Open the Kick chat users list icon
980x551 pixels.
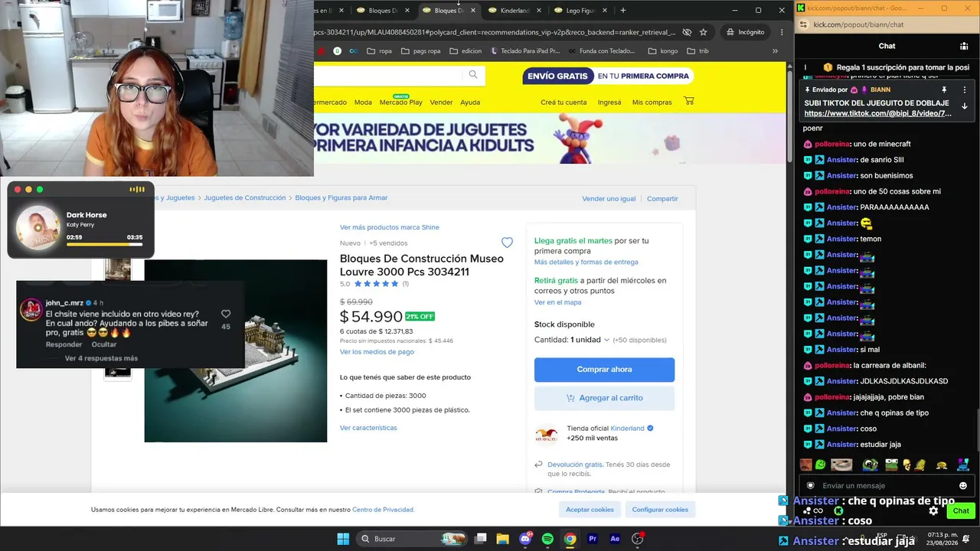pyautogui.click(x=964, y=46)
